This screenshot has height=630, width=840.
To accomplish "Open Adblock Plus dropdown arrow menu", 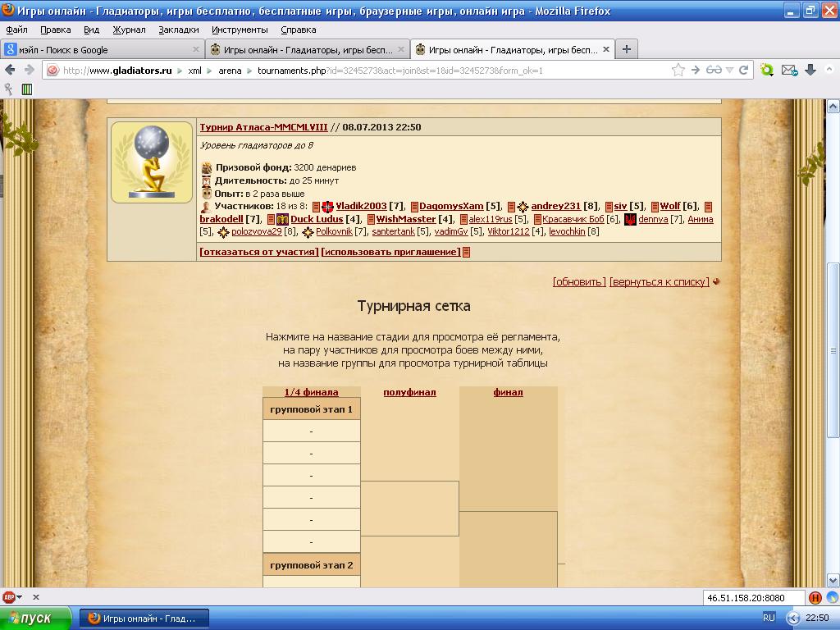I will (20, 597).
